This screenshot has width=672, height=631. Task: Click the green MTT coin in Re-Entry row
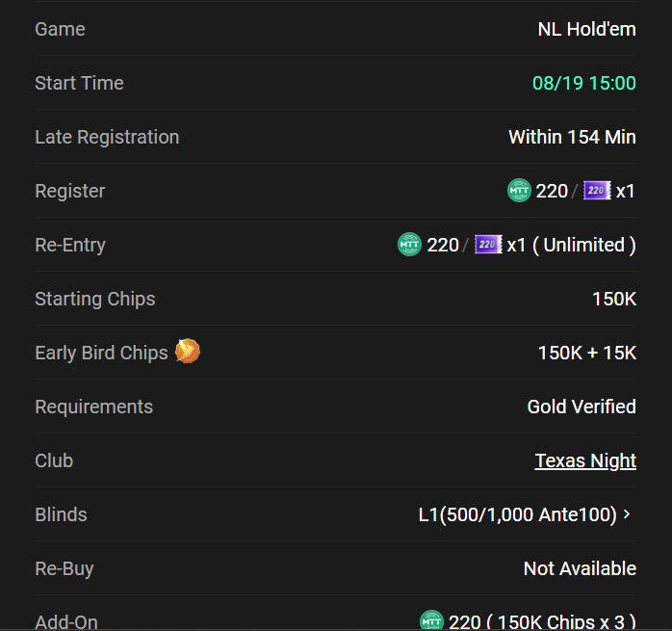[409, 244]
